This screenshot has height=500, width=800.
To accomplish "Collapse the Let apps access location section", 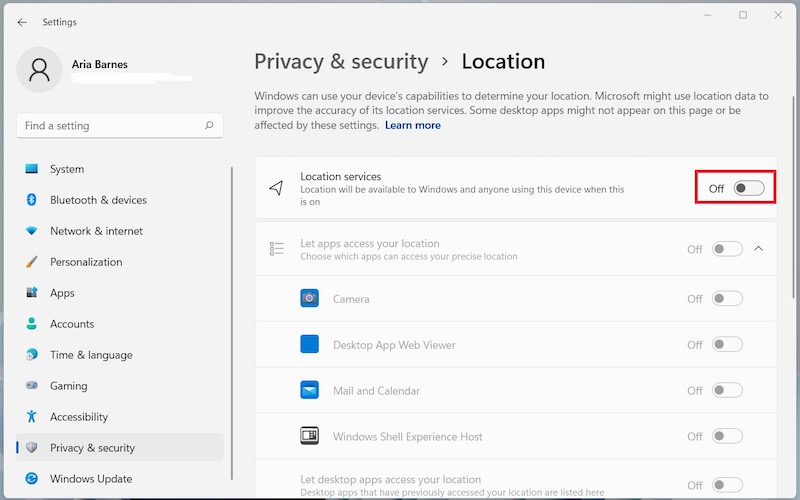I will click(759, 249).
